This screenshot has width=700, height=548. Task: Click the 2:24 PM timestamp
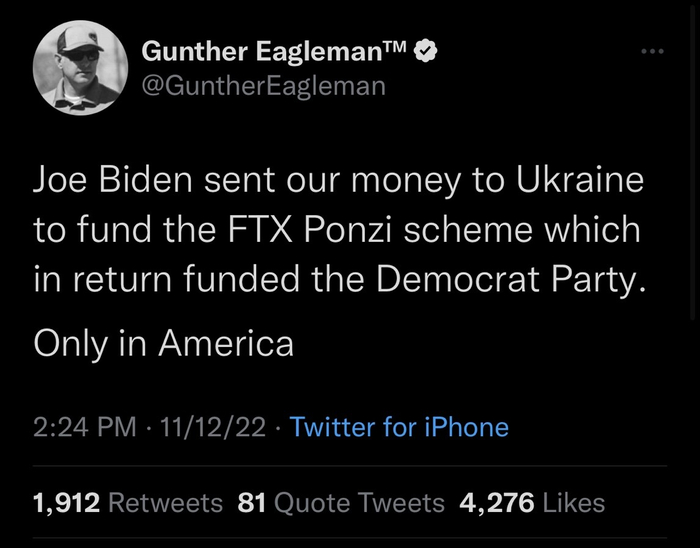(x=84, y=428)
